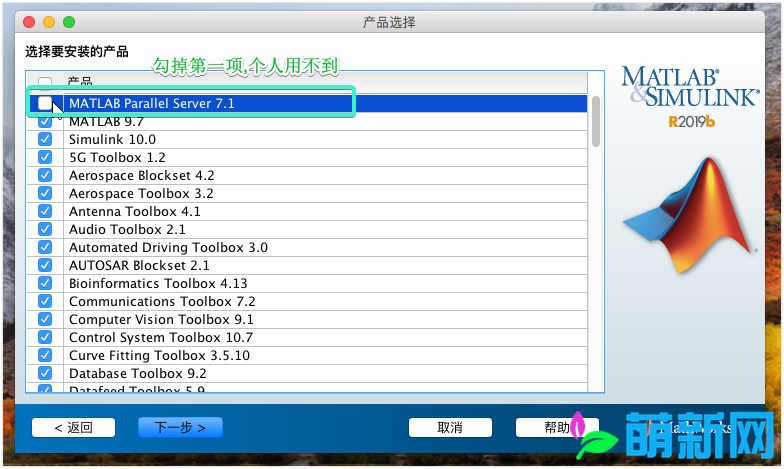Maximize the installer with the green button

[x=69, y=22]
